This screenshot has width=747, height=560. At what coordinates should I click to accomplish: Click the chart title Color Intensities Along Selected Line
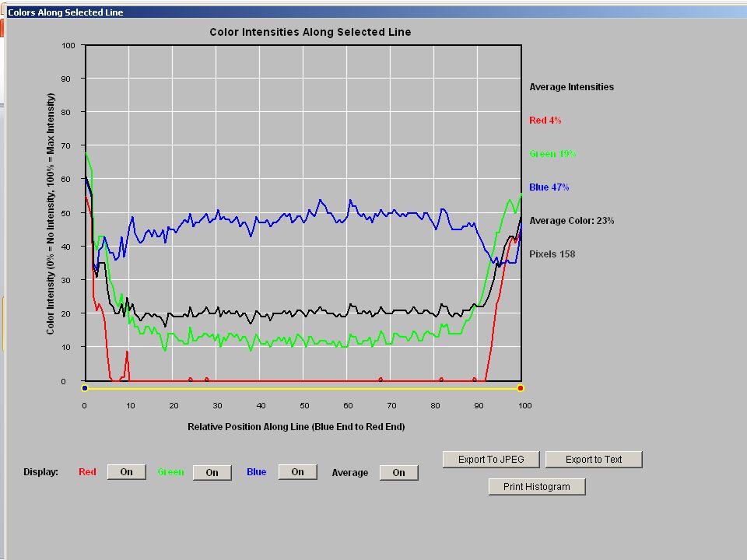(x=310, y=32)
